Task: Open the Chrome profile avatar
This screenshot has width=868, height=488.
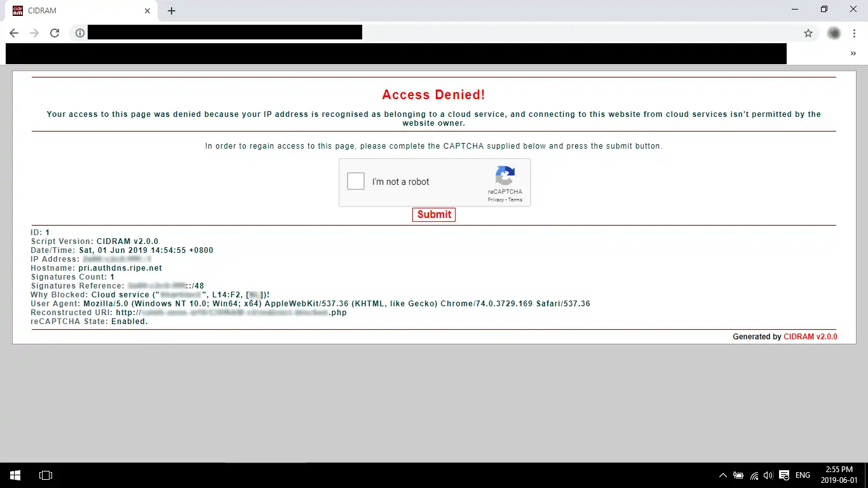Action: [x=834, y=33]
